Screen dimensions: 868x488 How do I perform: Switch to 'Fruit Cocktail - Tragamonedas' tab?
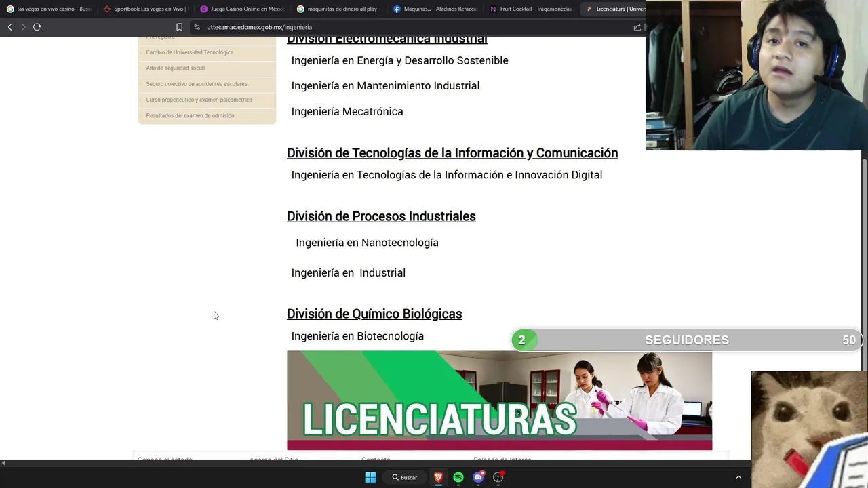[x=532, y=9]
